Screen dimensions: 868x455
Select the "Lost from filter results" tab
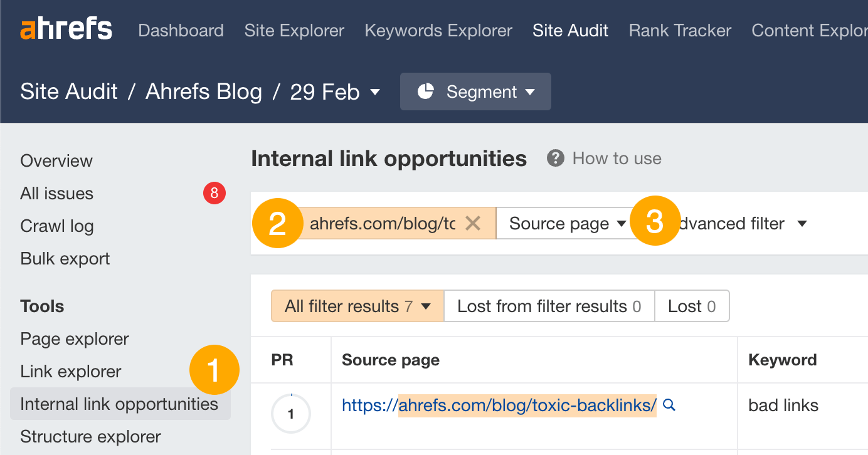click(549, 306)
